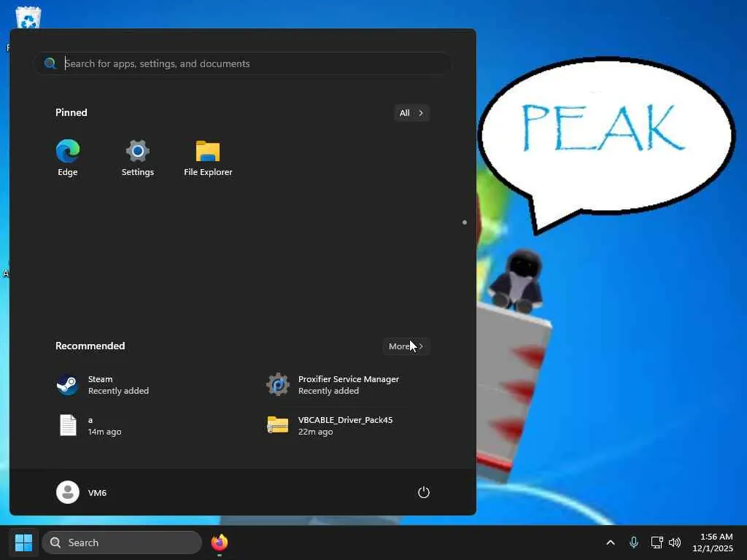The image size is (747, 560).
Task: Click the pinned apps page indicator dot
Action: click(x=465, y=222)
